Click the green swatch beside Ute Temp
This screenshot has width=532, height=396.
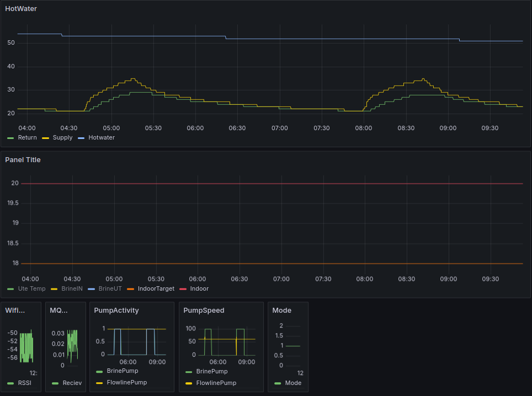click(x=10, y=289)
